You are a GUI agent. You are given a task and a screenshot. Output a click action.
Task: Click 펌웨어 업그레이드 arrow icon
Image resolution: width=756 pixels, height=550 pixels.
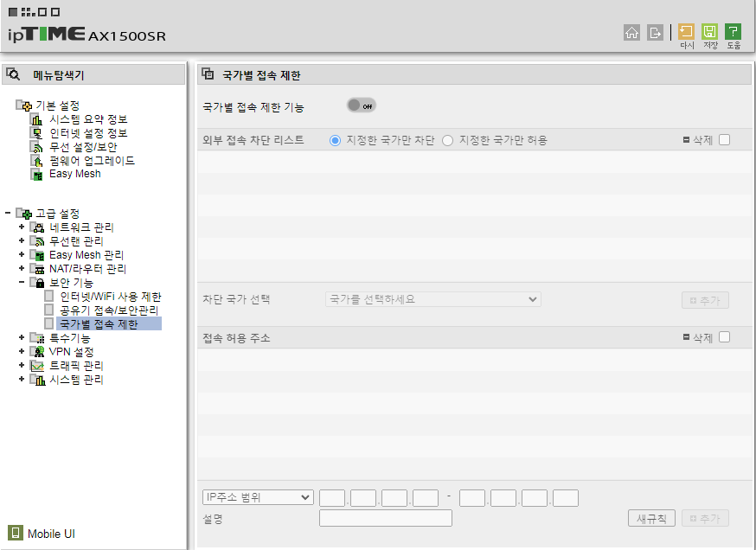tap(36, 161)
